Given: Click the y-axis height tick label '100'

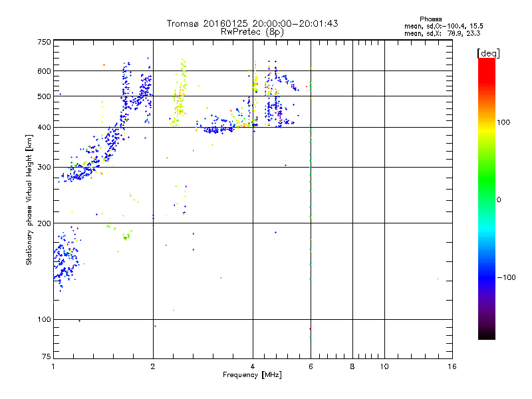Looking at the screenshot, I should tap(44, 320).
